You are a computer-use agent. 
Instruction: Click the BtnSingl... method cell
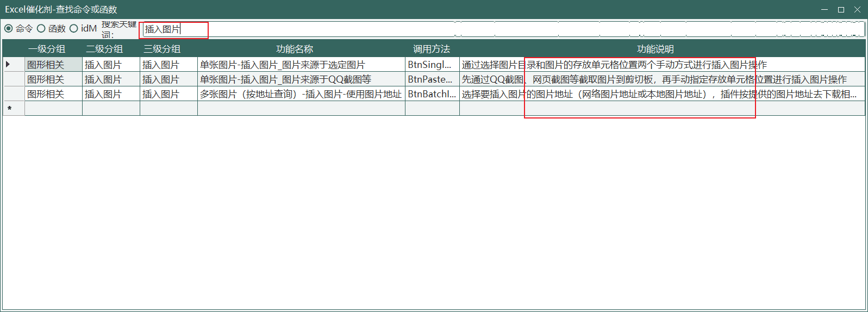coord(432,64)
